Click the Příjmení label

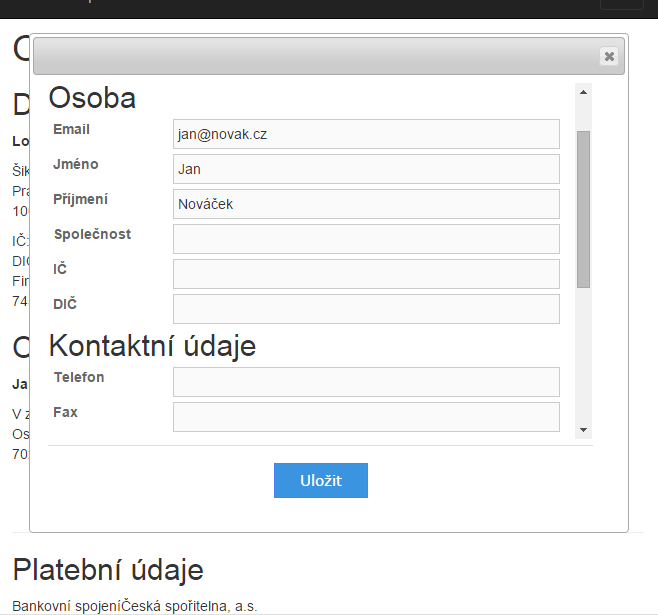coord(81,199)
